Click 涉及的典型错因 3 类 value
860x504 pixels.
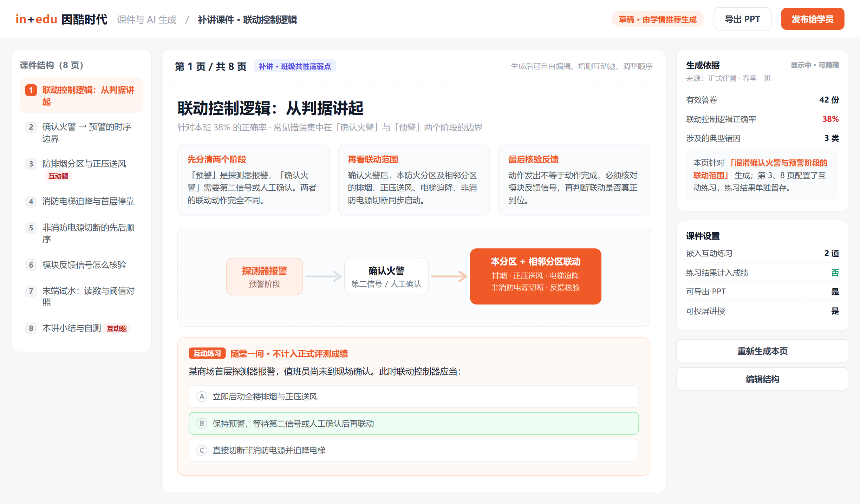(x=832, y=138)
